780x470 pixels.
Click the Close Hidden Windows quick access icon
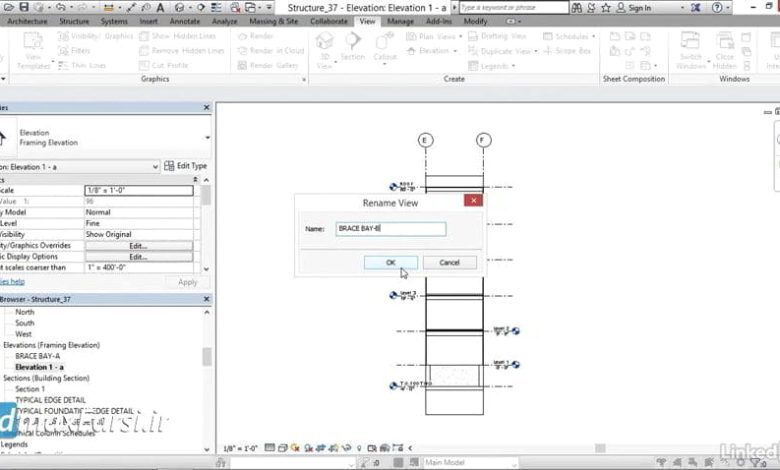(x=235, y=7)
